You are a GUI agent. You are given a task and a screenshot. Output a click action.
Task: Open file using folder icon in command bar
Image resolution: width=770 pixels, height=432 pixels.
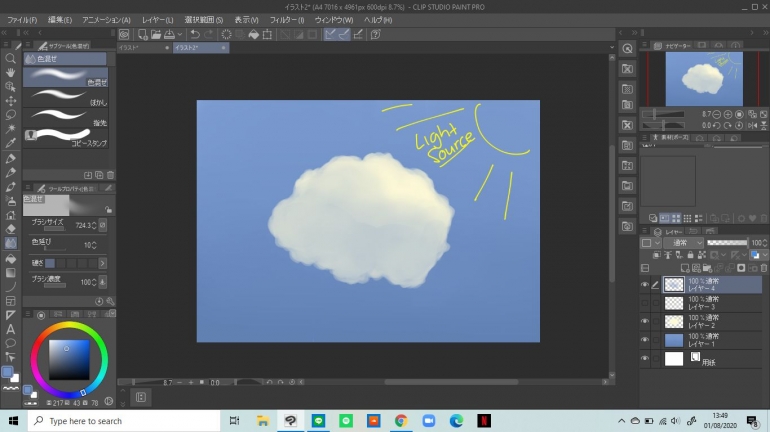156,34
